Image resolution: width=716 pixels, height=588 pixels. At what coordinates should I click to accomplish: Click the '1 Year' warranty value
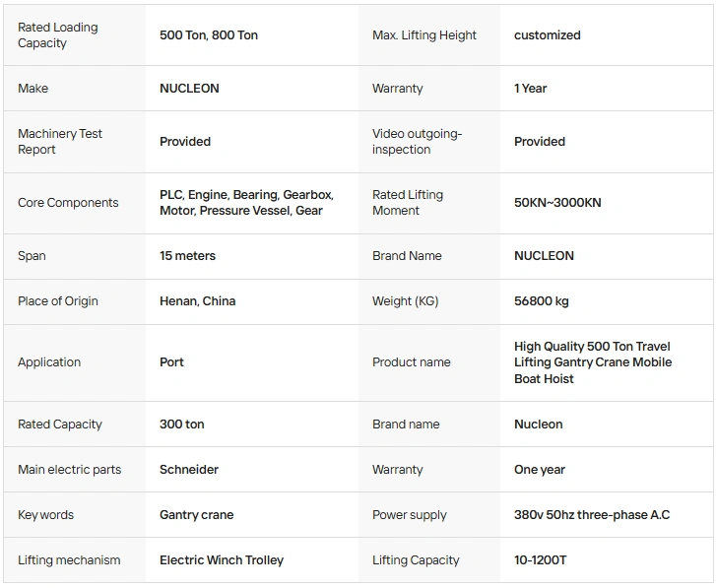(530, 88)
